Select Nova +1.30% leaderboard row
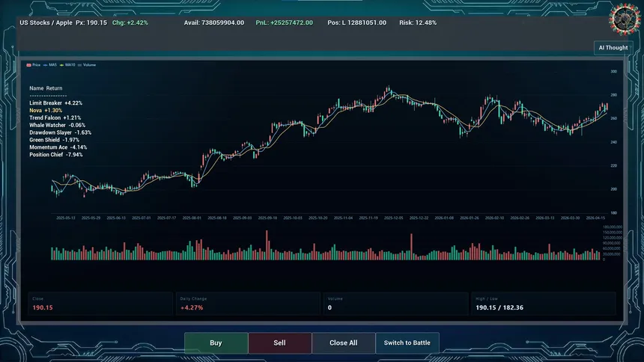 pos(46,111)
